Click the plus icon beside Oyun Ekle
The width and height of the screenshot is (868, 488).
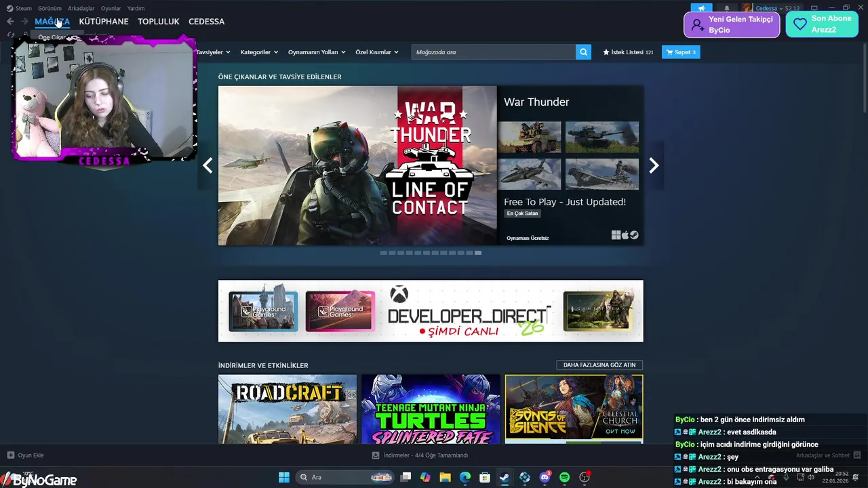coord(10,455)
